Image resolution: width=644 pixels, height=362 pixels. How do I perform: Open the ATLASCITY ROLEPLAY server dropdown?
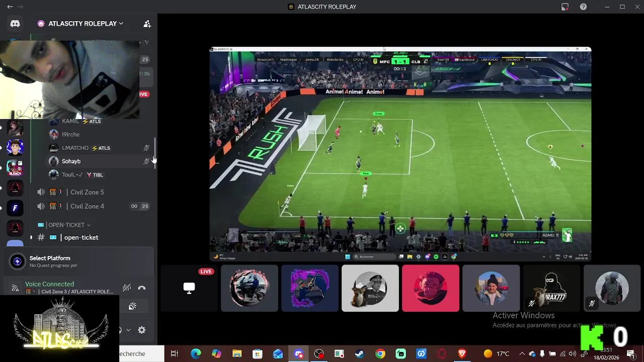point(80,24)
